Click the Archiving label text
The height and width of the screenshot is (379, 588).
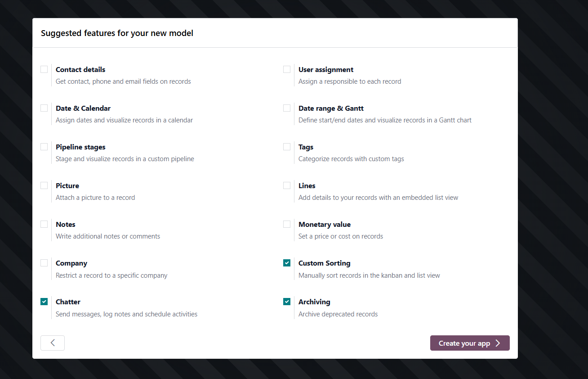tap(314, 302)
